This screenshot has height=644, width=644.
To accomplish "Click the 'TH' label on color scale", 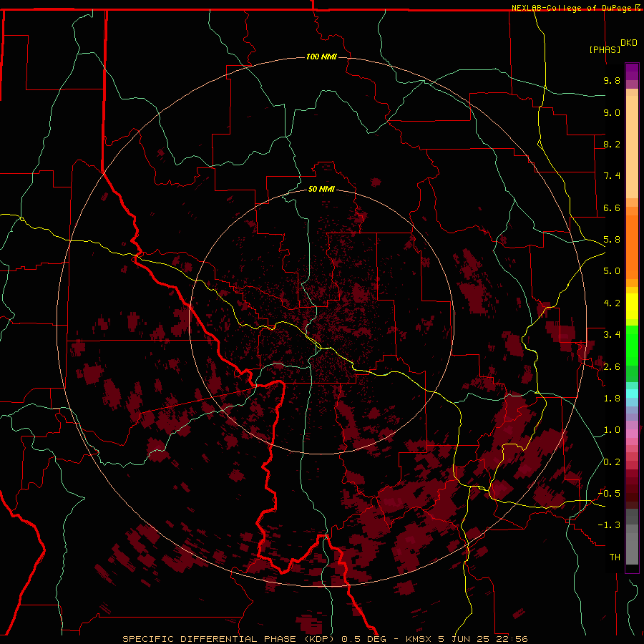I will (615, 557).
